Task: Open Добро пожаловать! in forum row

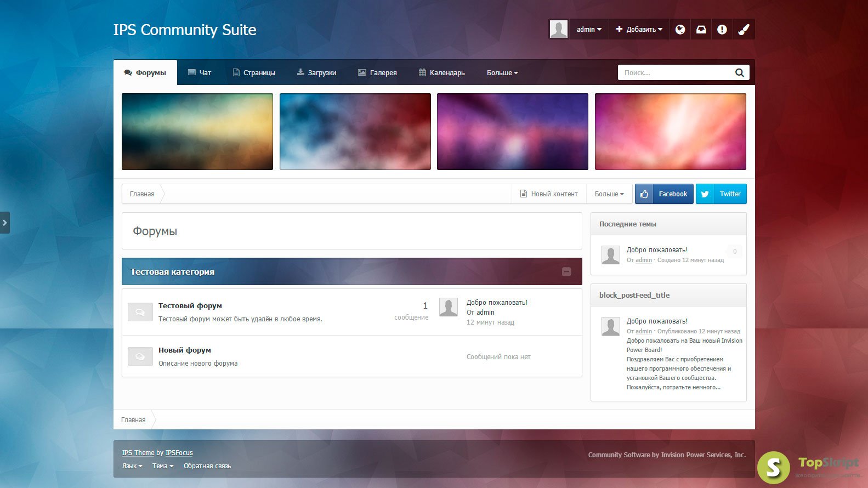Action: coord(497,303)
